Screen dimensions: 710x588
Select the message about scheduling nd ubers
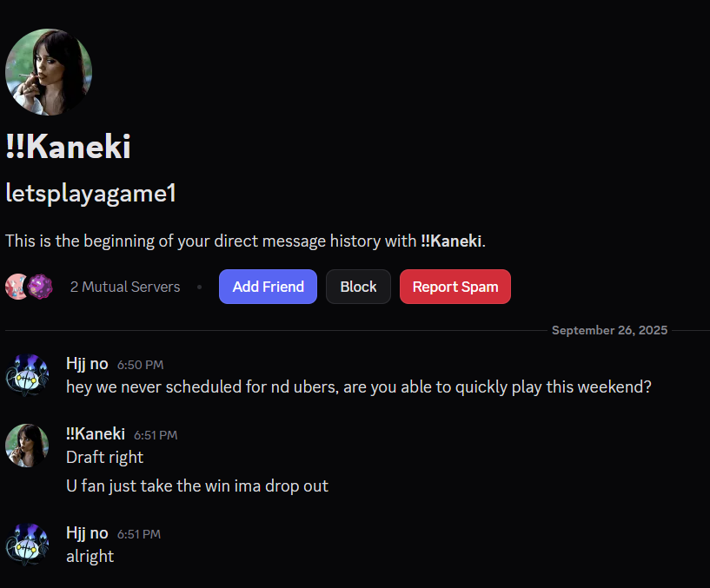pyautogui.click(x=359, y=387)
